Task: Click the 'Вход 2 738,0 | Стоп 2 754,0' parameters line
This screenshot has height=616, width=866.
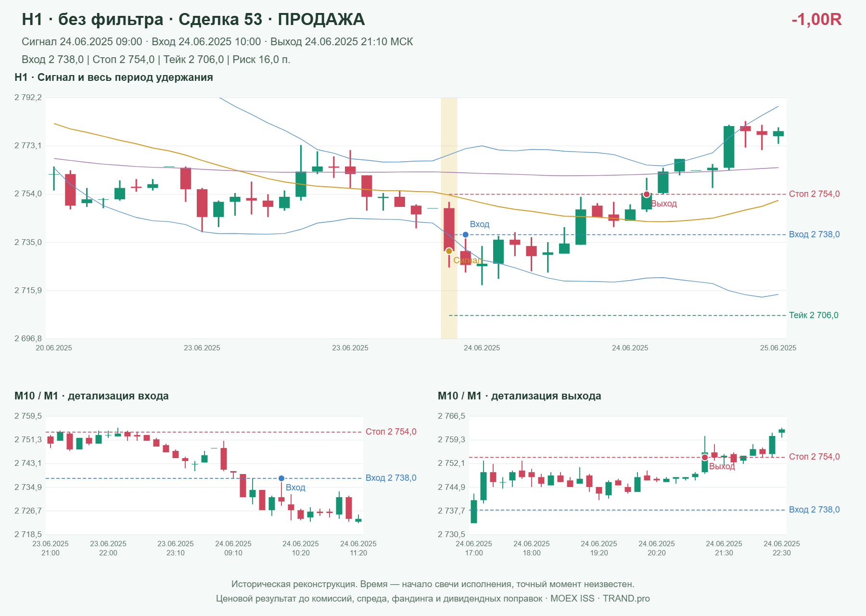Action: coord(156,60)
